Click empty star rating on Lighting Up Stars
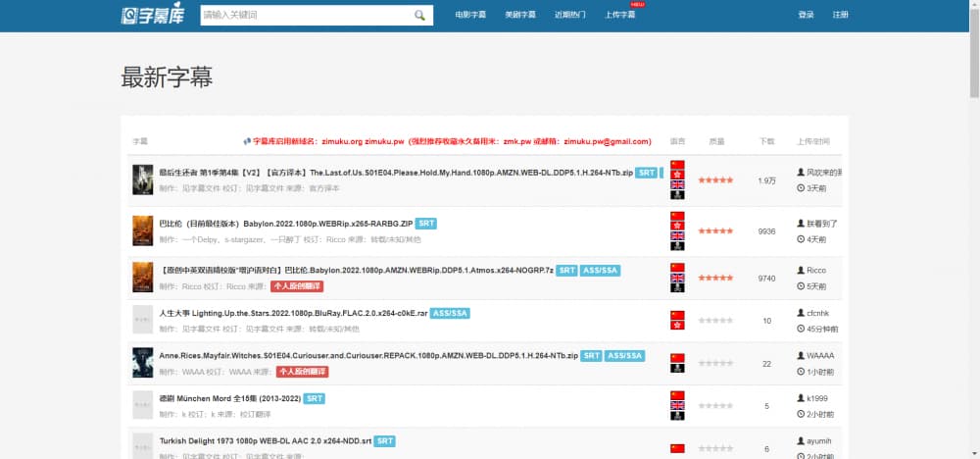 (x=715, y=320)
